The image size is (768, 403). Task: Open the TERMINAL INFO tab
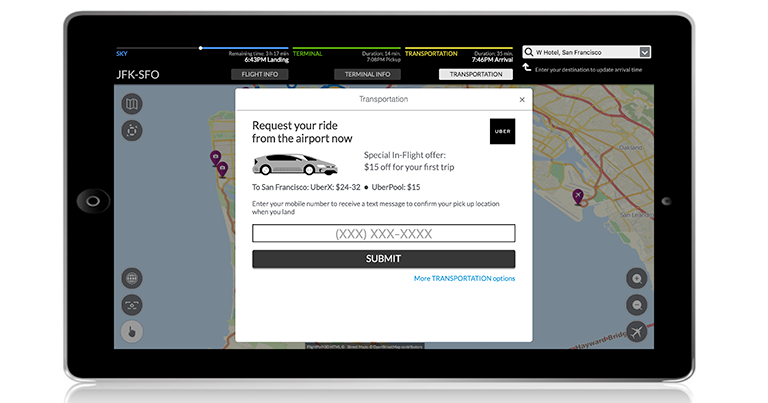point(367,74)
